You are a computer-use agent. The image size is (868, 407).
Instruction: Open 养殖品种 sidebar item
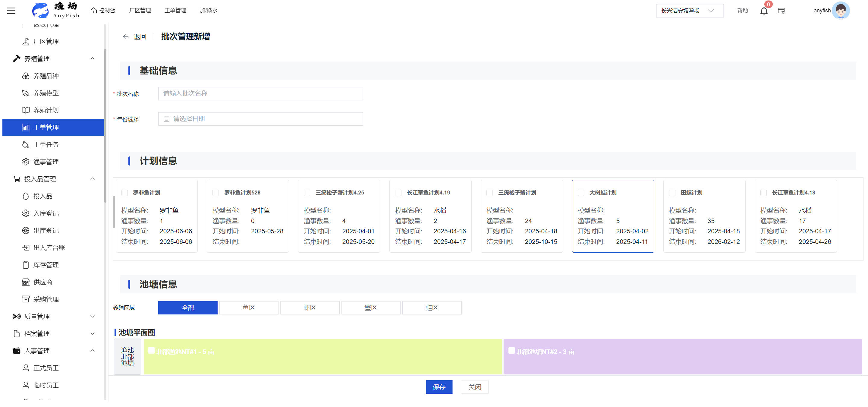[46, 76]
